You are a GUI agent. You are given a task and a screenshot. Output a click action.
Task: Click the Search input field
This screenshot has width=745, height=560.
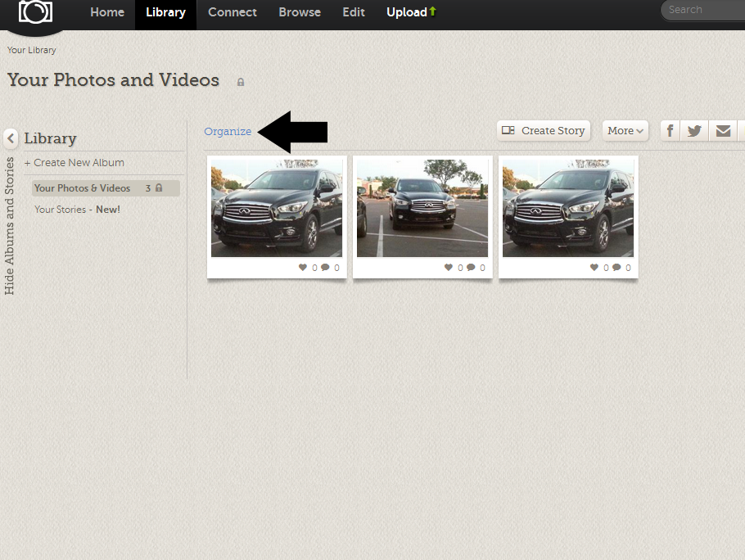[x=704, y=11]
